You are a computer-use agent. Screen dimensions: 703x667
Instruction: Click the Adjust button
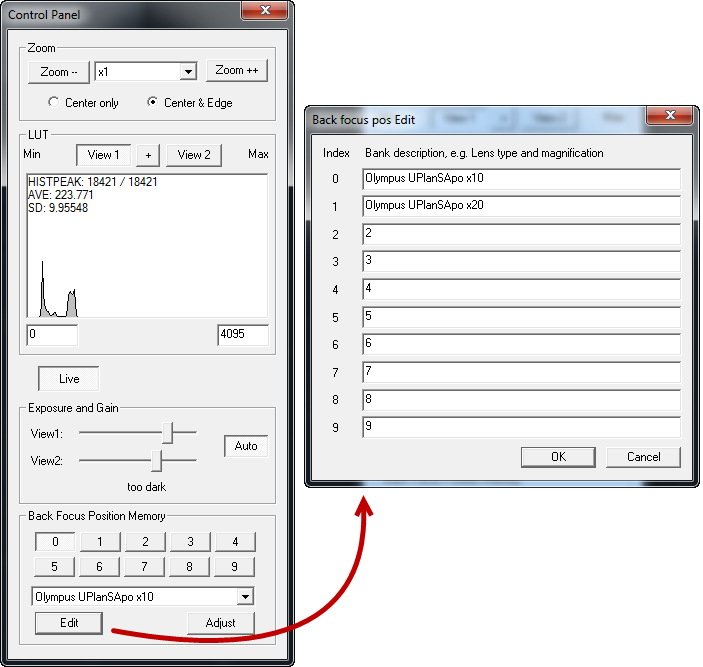point(220,623)
